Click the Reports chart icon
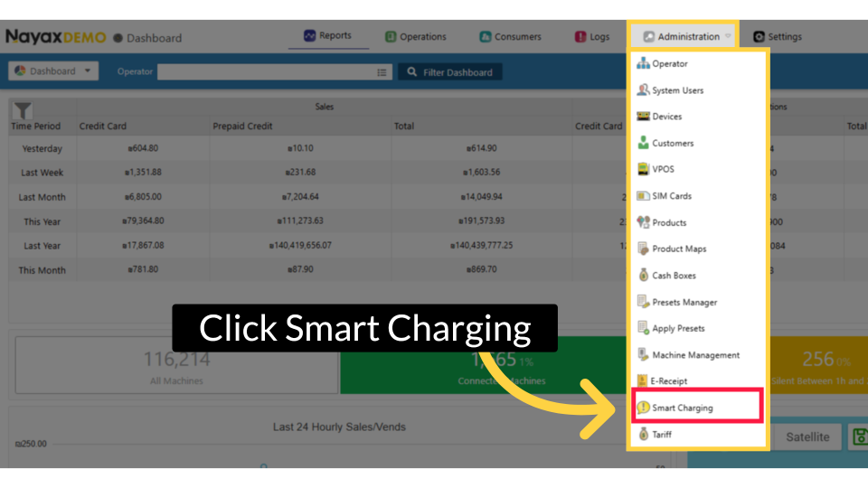The height and width of the screenshot is (488, 868). (x=309, y=36)
